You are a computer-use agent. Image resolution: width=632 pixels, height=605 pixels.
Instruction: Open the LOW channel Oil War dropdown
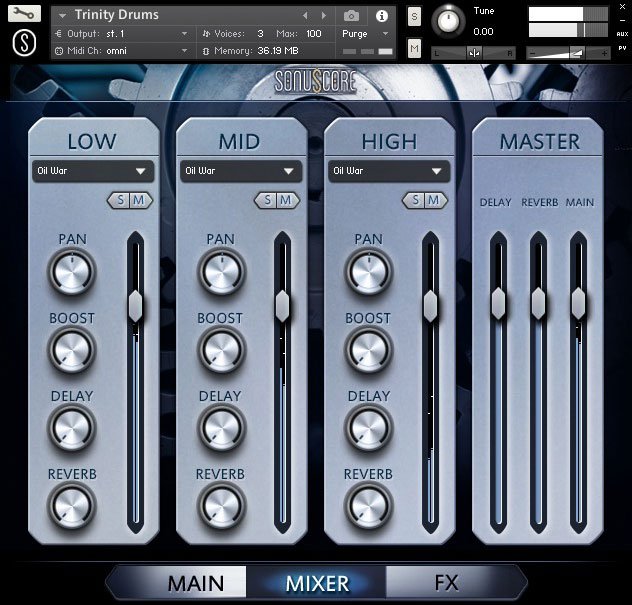(x=93, y=171)
